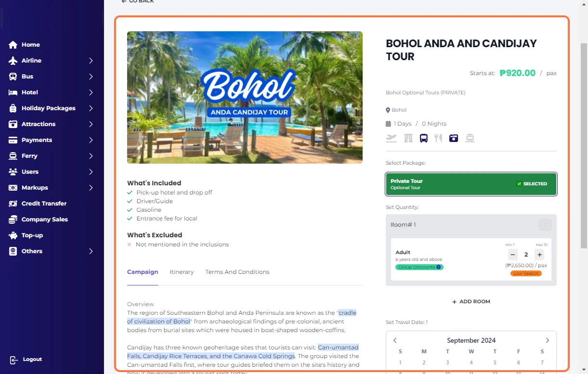Click the Top-up piggy bank icon
588x374 pixels.
click(13, 235)
